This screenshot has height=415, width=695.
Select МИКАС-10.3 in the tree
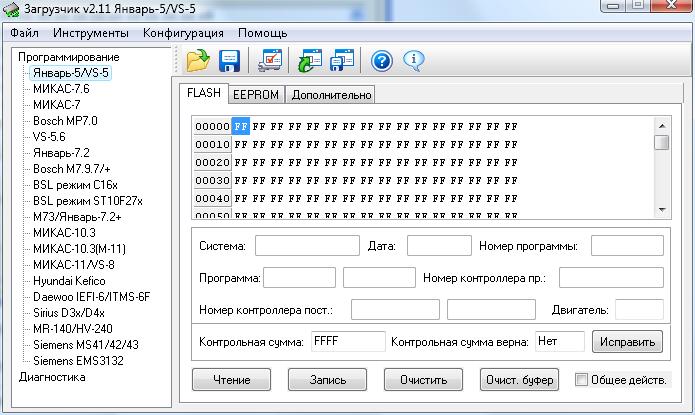pyautogui.click(x=64, y=233)
